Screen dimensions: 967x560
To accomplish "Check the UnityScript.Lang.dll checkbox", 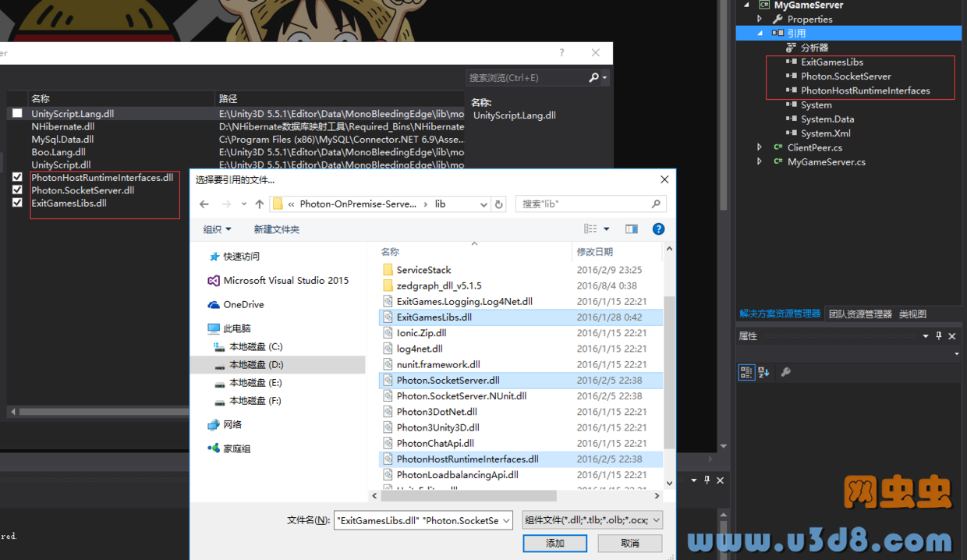I will 17,113.
